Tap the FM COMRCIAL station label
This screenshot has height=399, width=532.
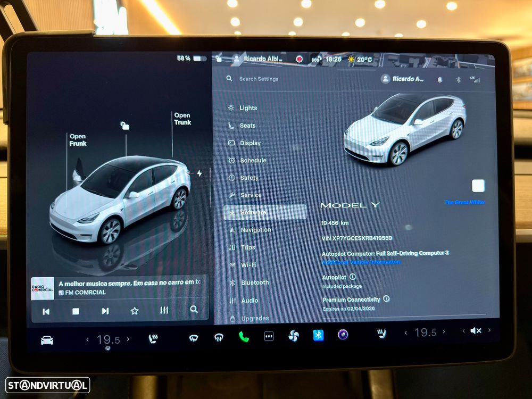(82, 293)
